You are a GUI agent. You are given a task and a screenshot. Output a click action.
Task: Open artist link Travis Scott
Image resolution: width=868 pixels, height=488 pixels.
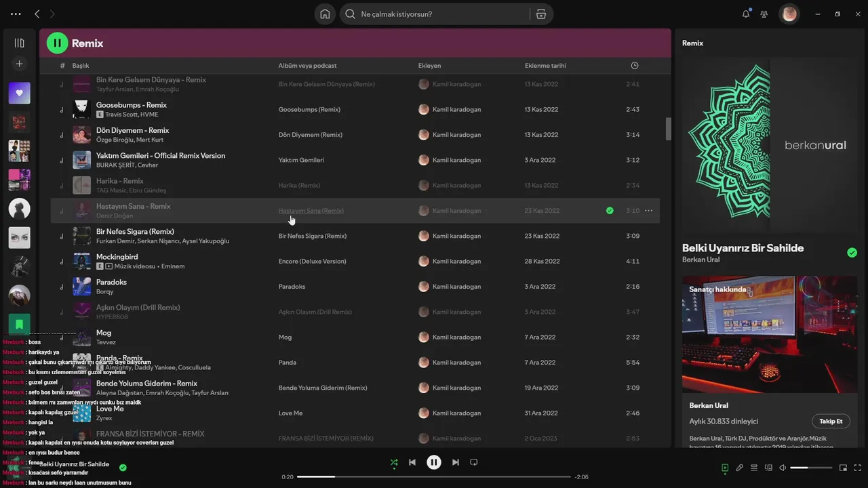pyautogui.click(x=121, y=115)
